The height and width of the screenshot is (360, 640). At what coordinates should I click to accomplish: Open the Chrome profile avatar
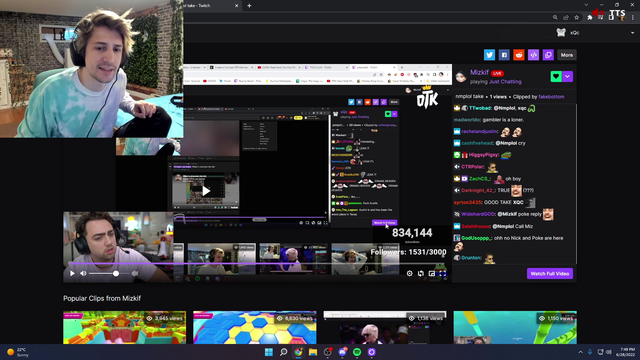[x=622, y=18]
